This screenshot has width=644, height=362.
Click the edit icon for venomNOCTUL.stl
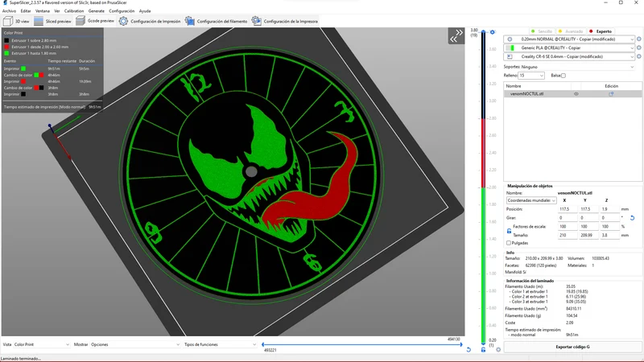(x=611, y=94)
